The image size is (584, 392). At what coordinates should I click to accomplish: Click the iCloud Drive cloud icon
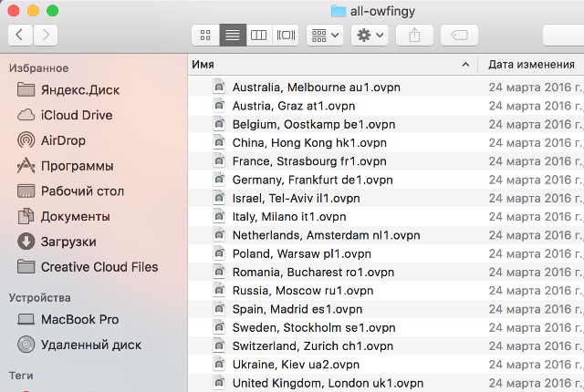pyautogui.click(x=26, y=115)
